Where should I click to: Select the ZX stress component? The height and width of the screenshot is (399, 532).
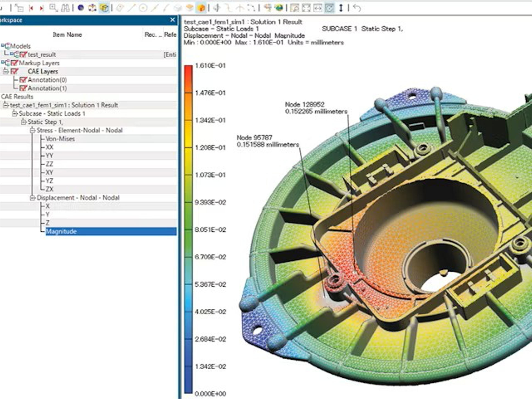(49, 189)
